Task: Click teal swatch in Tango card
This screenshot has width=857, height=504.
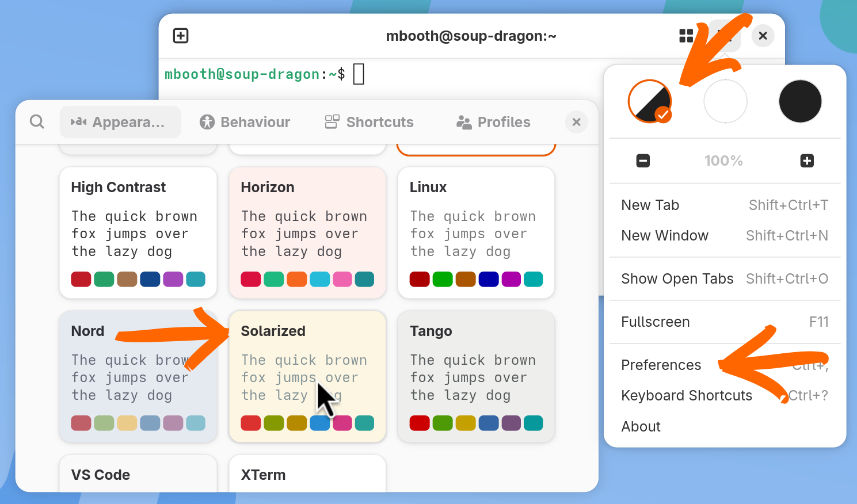Action: [x=533, y=423]
